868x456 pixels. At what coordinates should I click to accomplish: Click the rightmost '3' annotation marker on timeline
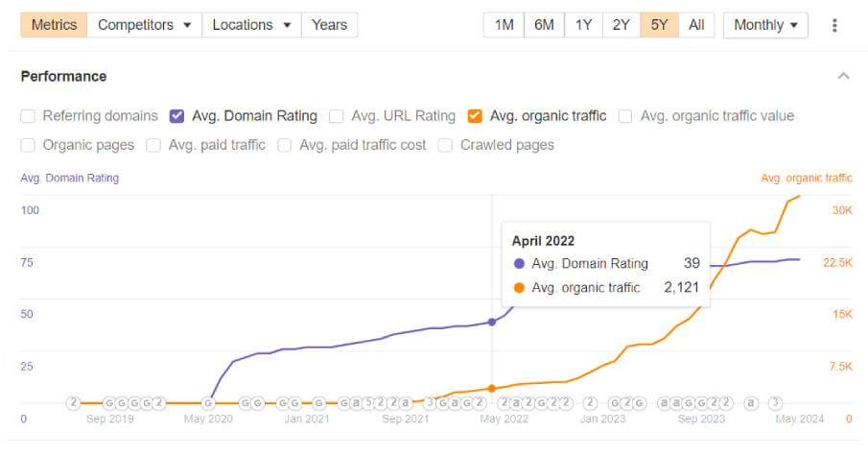776,403
